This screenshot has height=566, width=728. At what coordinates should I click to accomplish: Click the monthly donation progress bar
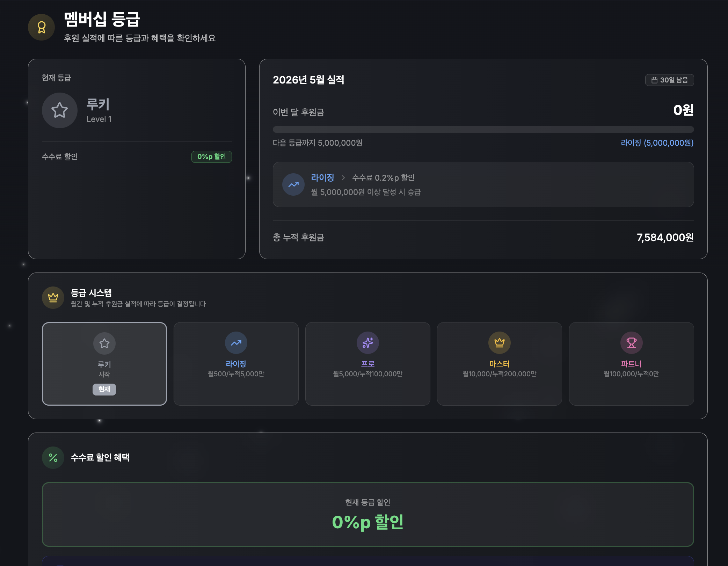483,130
